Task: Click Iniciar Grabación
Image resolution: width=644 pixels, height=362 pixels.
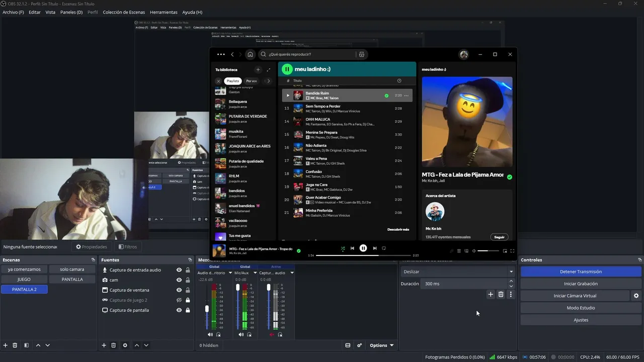Action: (581, 284)
